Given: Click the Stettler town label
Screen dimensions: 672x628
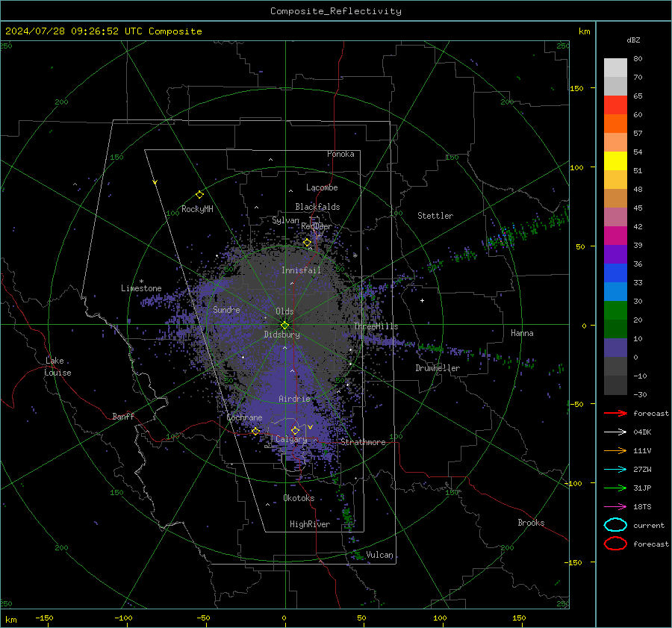Looking at the screenshot, I should 435,216.
